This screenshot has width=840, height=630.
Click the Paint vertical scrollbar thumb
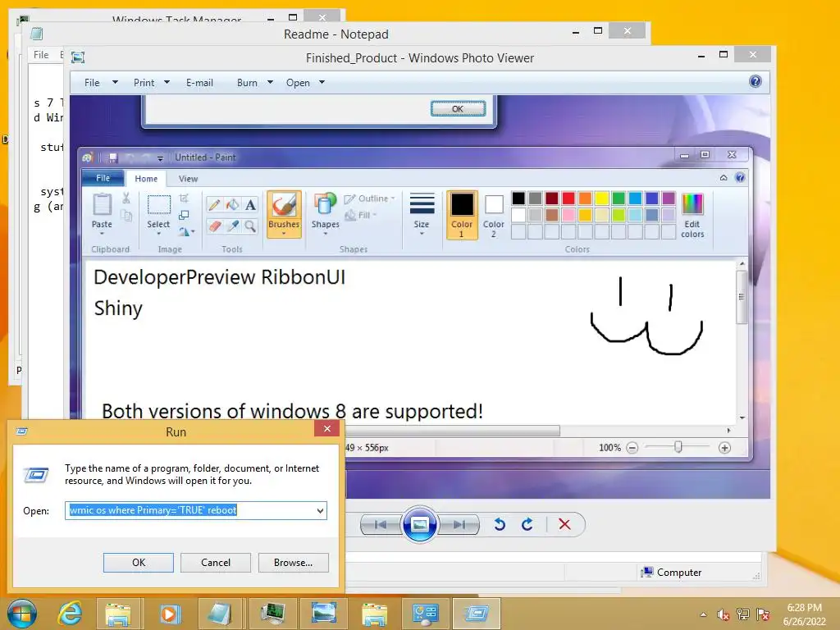pos(742,297)
